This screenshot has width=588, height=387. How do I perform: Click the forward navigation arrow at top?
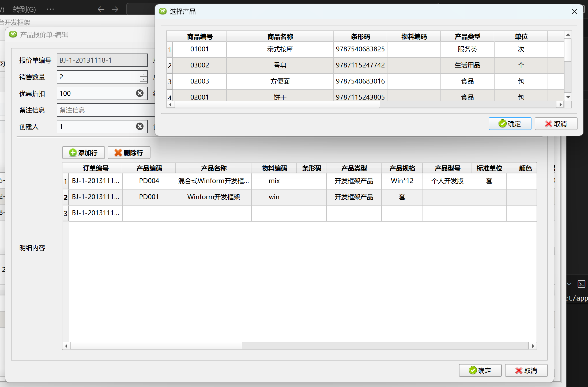(115, 9)
